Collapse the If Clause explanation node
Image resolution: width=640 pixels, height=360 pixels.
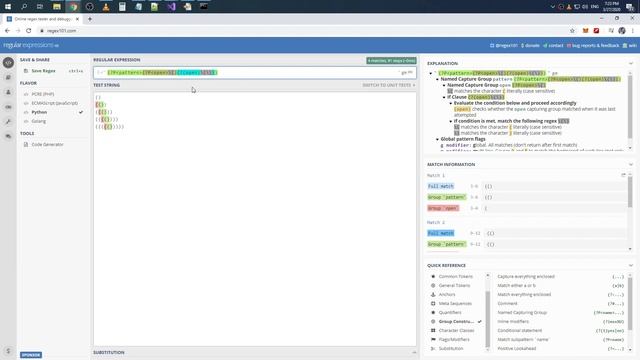pyautogui.click(x=444, y=97)
